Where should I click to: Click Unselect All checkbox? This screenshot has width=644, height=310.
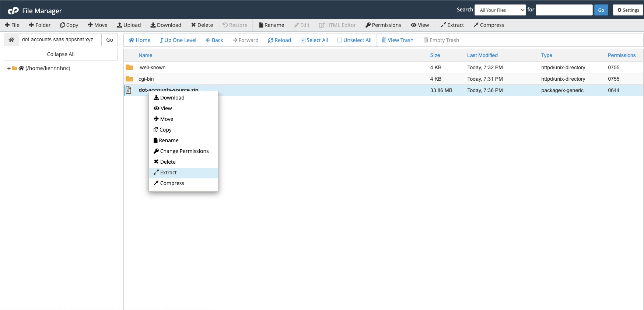coord(340,40)
